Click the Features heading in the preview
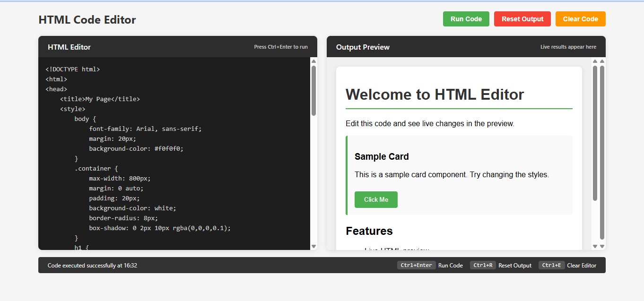 pyautogui.click(x=369, y=231)
